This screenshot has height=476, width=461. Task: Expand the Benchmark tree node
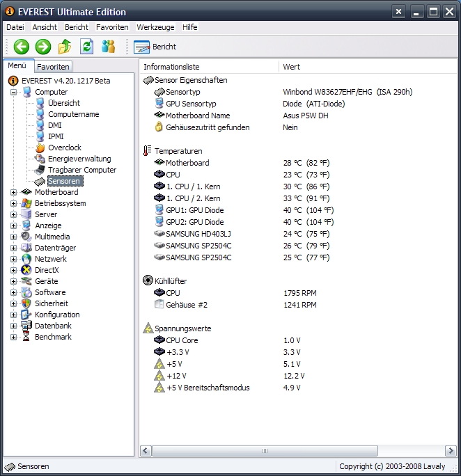coord(13,337)
